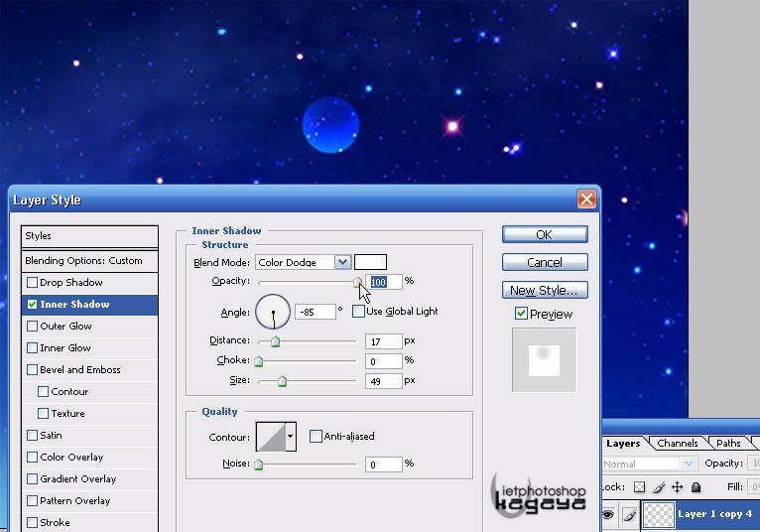
Task: Click the Size value field
Action: point(383,382)
